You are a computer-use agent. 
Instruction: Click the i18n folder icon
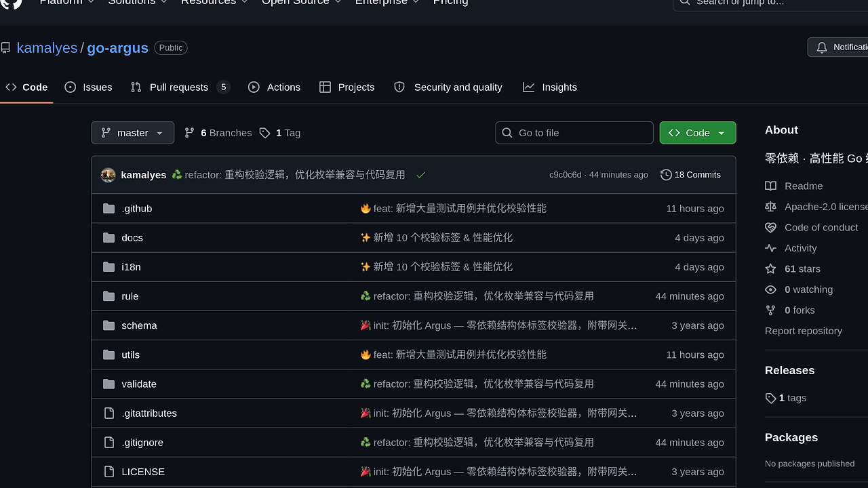point(108,267)
